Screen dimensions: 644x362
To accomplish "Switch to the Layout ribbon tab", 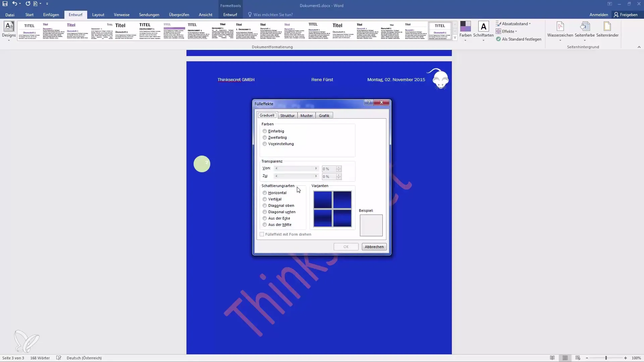I will tap(98, 15).
